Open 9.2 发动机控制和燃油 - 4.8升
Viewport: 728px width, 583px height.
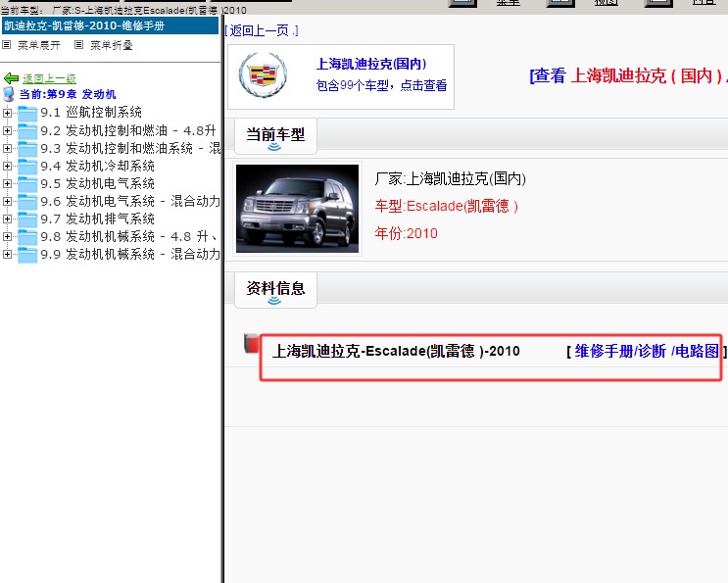[128, 130]
